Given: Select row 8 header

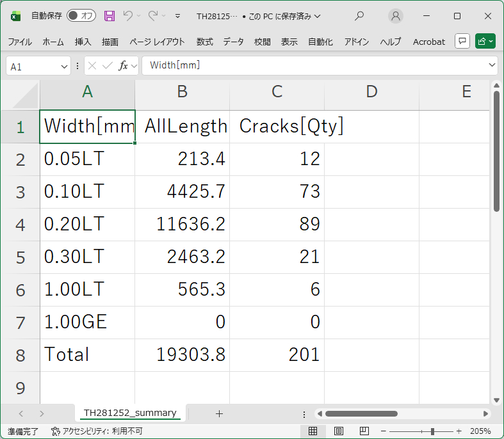Looking at the screenshot, I should pyautogui.click(x=20, y=355).
